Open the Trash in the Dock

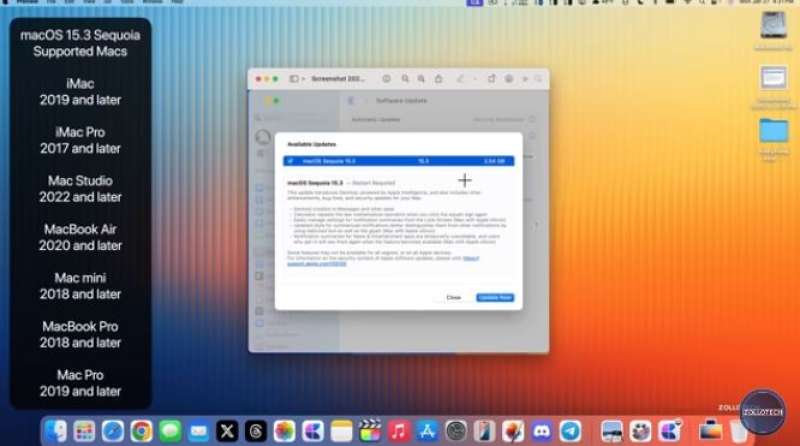click(x=737, y=432)
